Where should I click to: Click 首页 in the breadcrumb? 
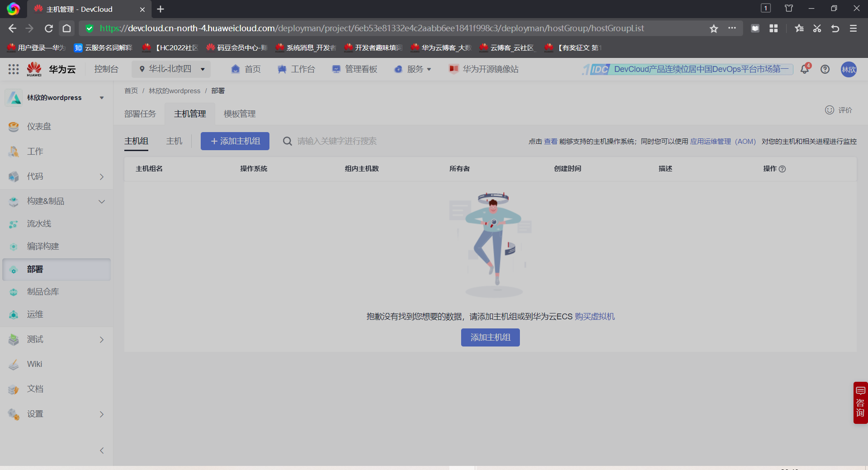131,91
